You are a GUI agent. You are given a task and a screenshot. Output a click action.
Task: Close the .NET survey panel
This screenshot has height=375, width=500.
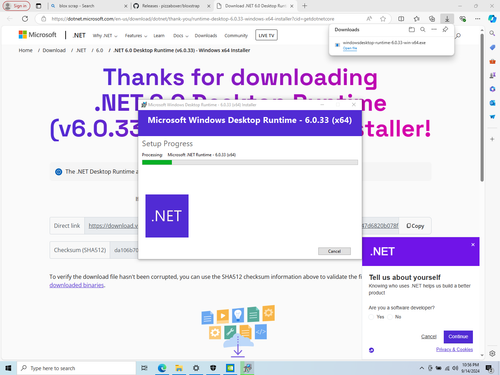[x=473, y=245]
